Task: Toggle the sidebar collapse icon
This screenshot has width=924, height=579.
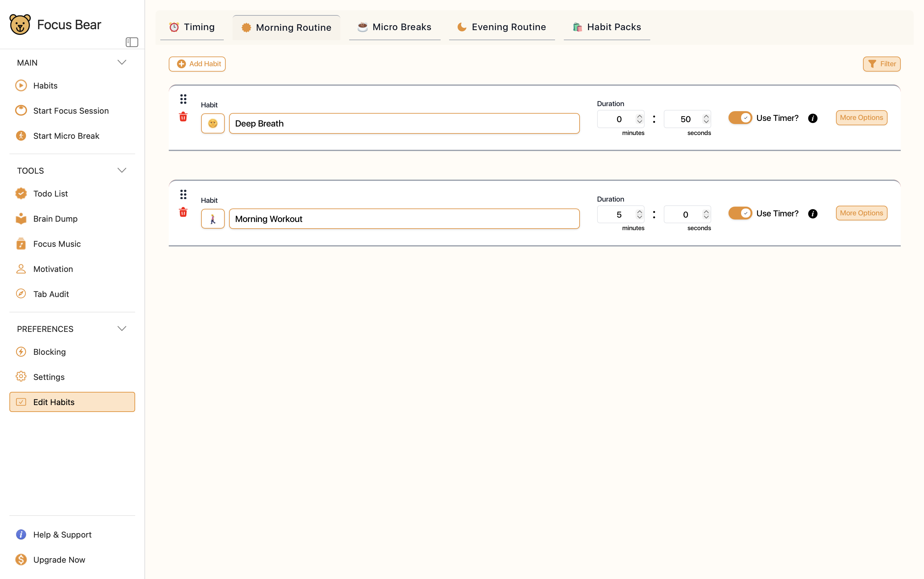Action: click(x=132, y=42)
